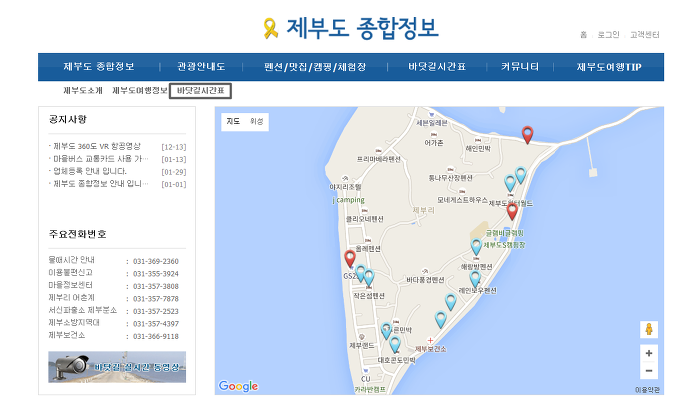Click phone number 031-369-2360

[156, 261]
